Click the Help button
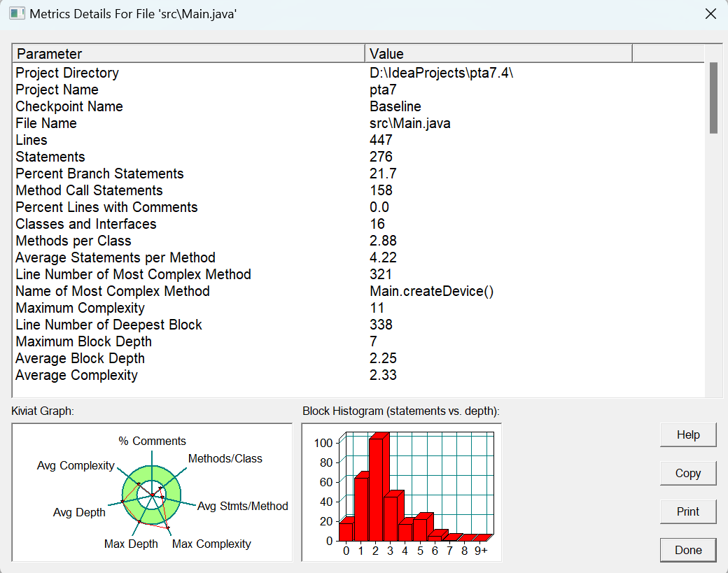 (x=688, y=434)
